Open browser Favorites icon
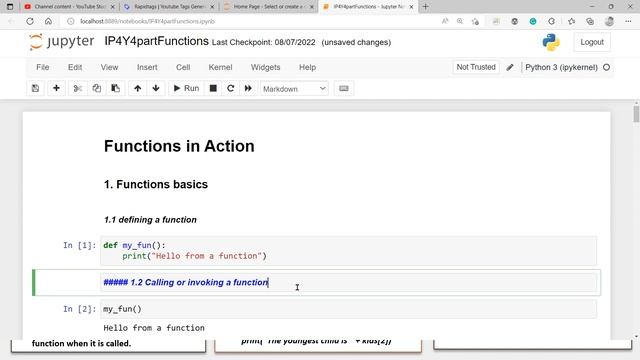Viewport: 640px width, 360px height. coord(571,21)
